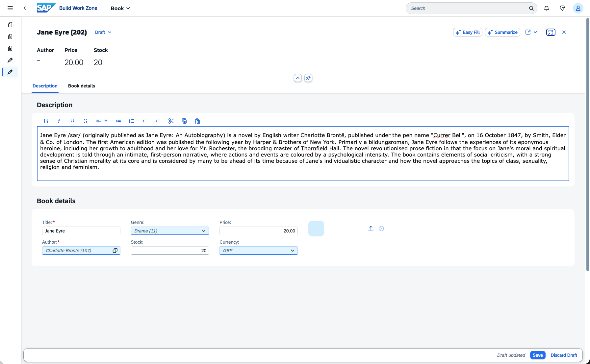The image size is (590, 364).
Task: Open user profile avatar
Action: coord(578,8)
